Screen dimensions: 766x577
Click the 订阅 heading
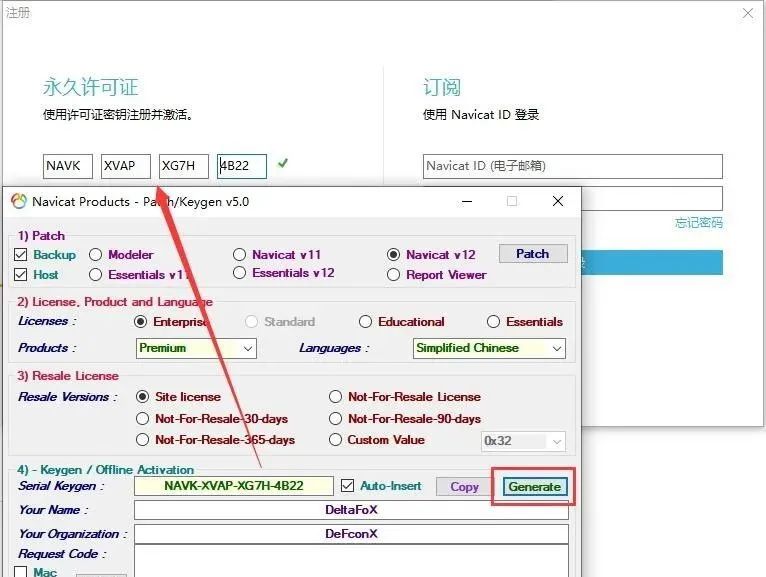[442, 87]
